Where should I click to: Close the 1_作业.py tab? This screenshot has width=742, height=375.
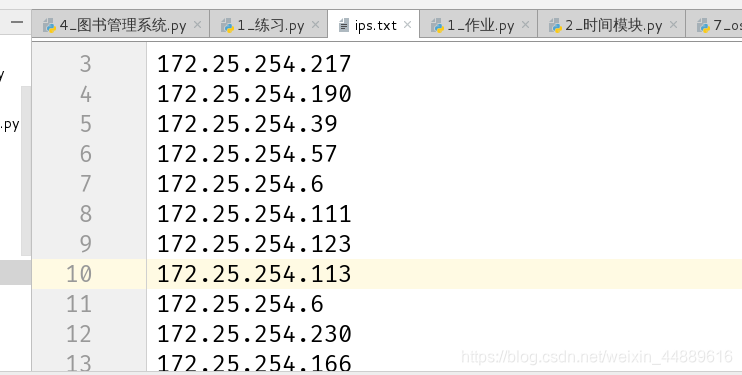coord(525,25)
